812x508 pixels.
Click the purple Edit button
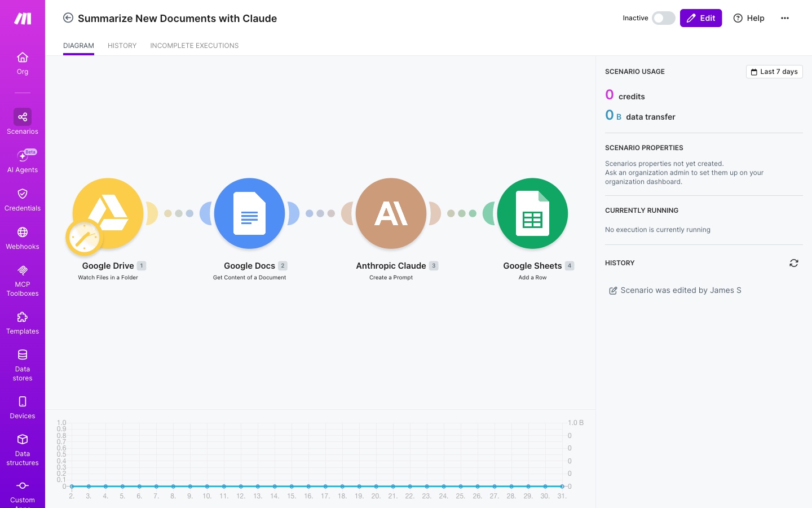[701, 18]
